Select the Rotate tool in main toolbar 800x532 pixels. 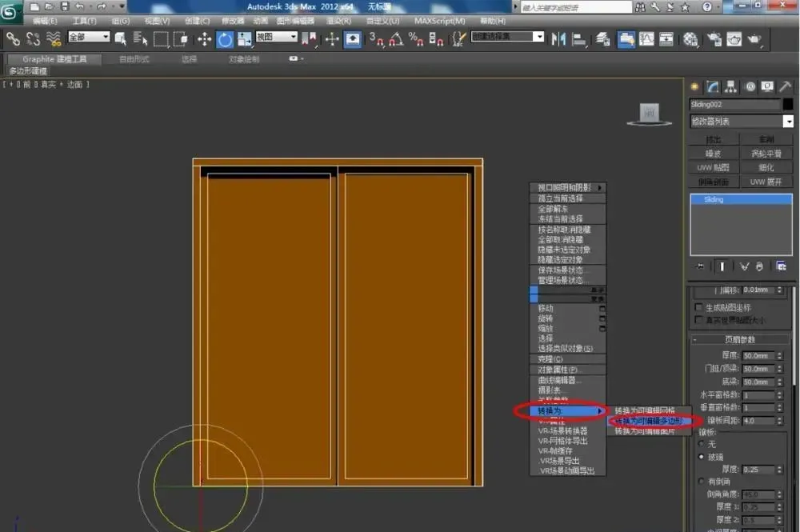pyautogui.click(x=225, y=39)
